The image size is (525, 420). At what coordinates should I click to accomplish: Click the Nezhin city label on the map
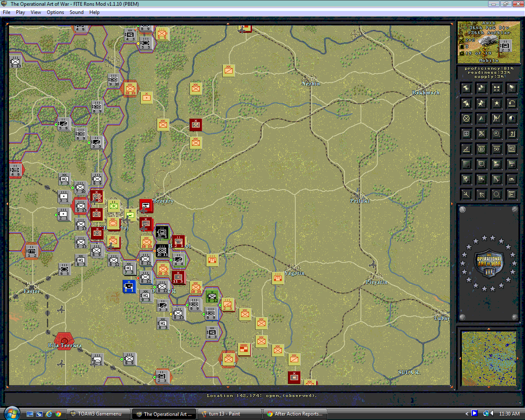[311, 84]
